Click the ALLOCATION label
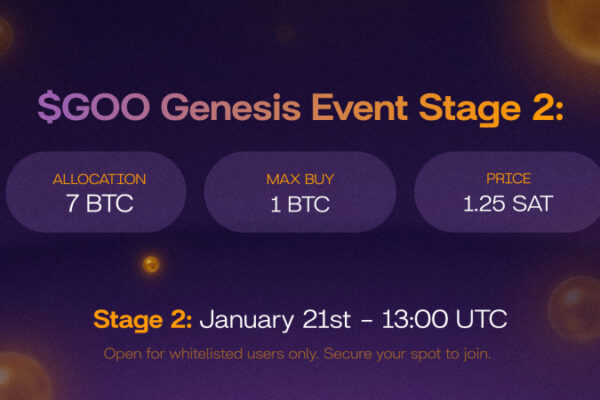The width and height of the screenshot is (600, 400). (x=97, y=180)
